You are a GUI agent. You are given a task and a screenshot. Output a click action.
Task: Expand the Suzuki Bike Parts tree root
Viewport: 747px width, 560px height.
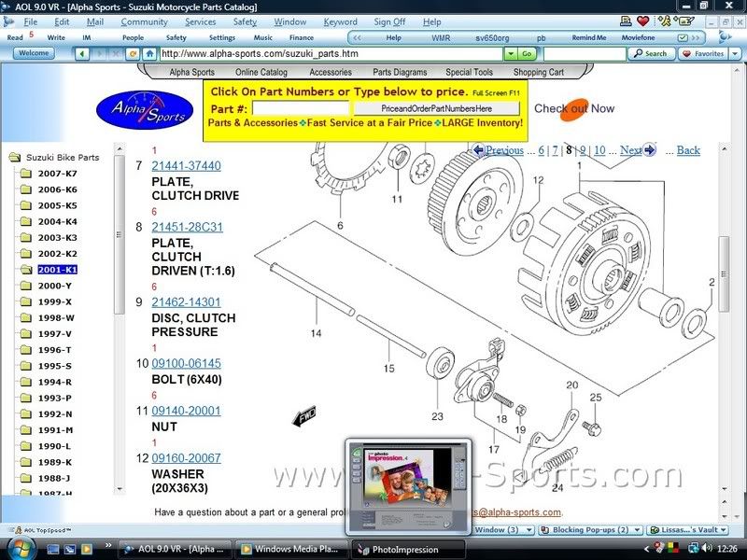pos(15,157)
